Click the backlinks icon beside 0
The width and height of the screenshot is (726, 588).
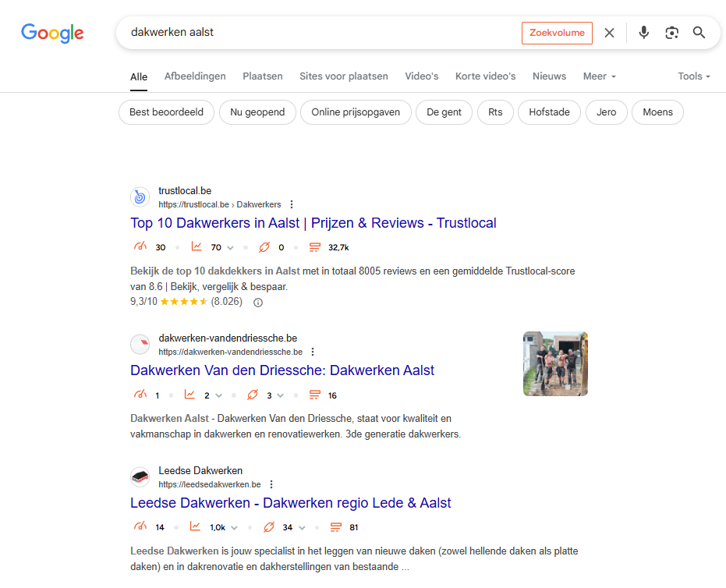[x=264, y=247]
